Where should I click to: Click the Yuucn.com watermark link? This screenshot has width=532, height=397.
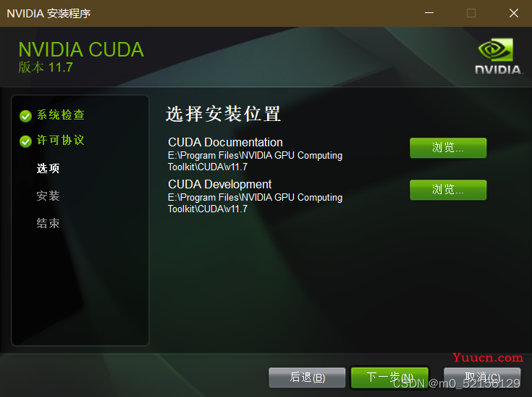tap(488, 357)
